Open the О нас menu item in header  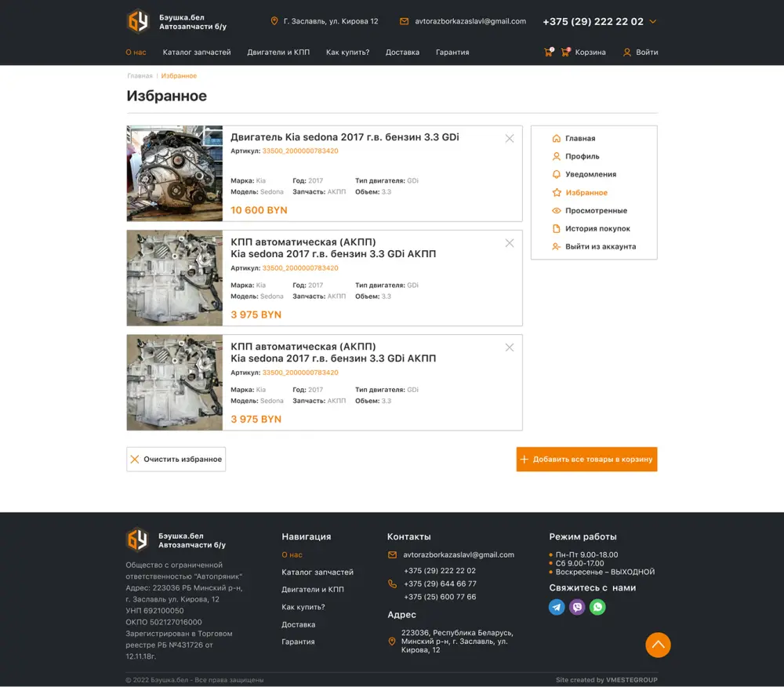click(136, 52)
